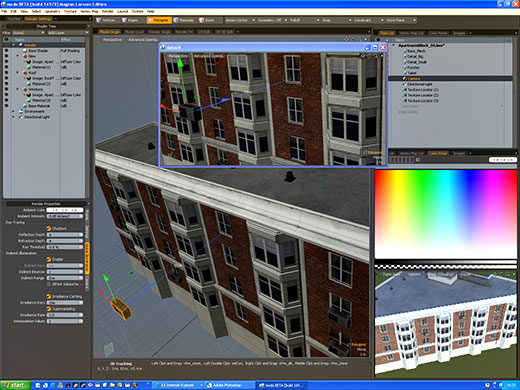
Task: Expand the Environment item in Shader Tree
Action: pyautogui.click(x=13, y=111)
